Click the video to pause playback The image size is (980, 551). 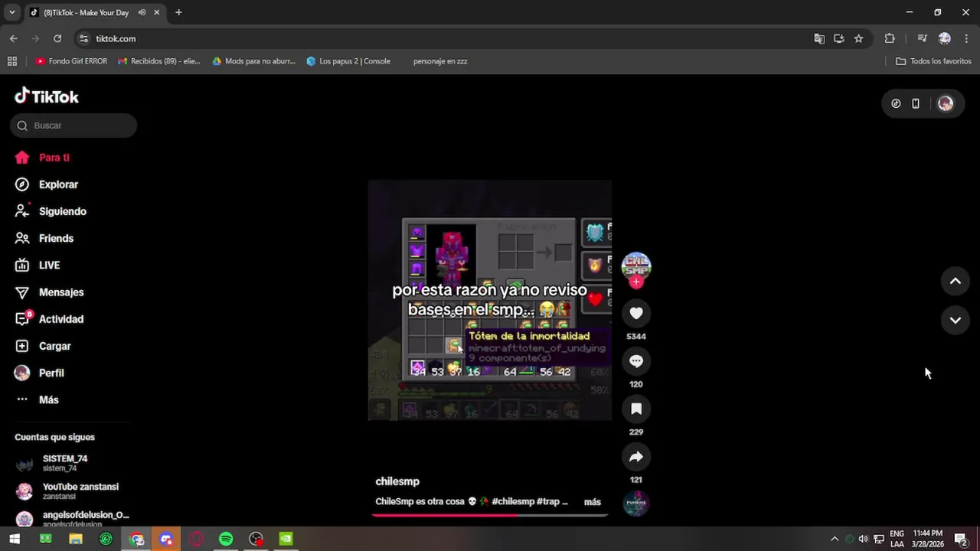click(490, 300)
